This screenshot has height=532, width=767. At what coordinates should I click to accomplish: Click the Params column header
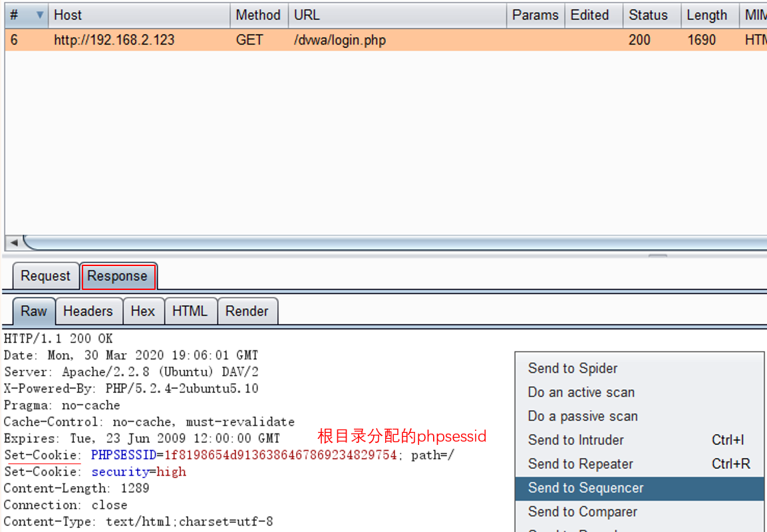coord(535,15)
